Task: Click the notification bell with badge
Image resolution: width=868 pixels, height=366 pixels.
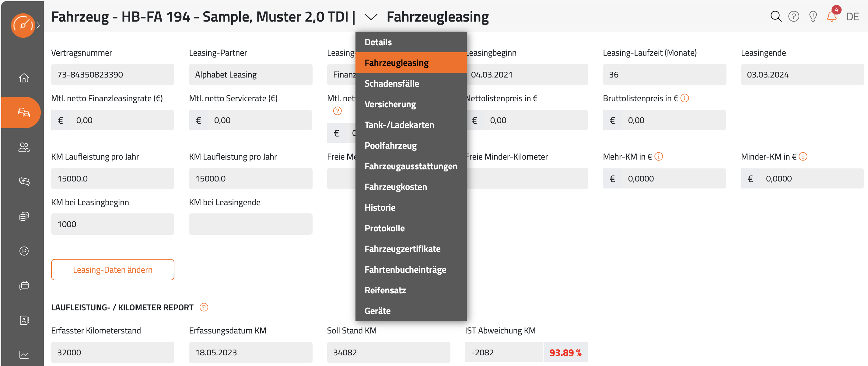Action: (831, 16)
